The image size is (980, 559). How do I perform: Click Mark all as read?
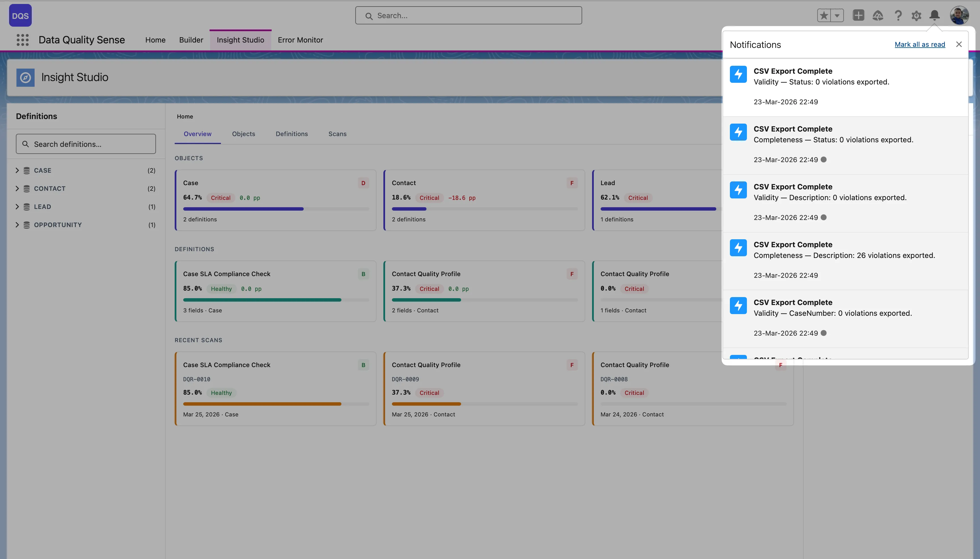pos(919,44)
